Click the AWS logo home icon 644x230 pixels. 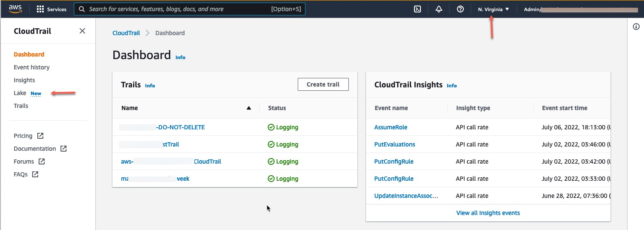pyautogui.click(x=15, y=9)
